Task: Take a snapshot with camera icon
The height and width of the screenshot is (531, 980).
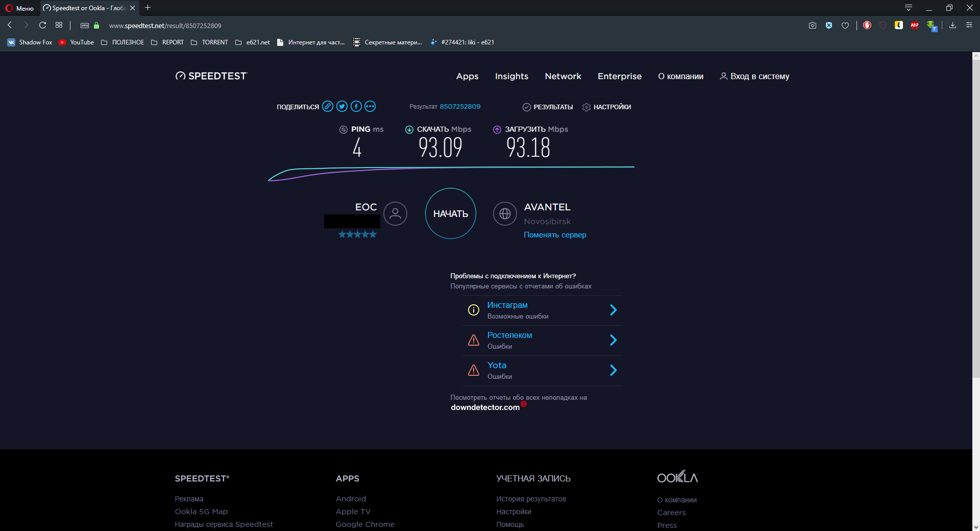Action: point(813,26)
